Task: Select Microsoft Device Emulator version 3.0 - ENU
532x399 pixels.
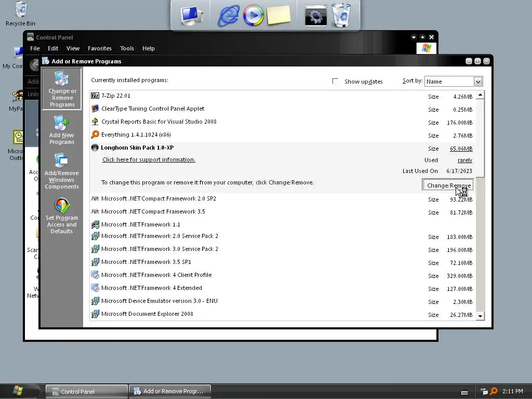Action: click(x=282, y=301)
